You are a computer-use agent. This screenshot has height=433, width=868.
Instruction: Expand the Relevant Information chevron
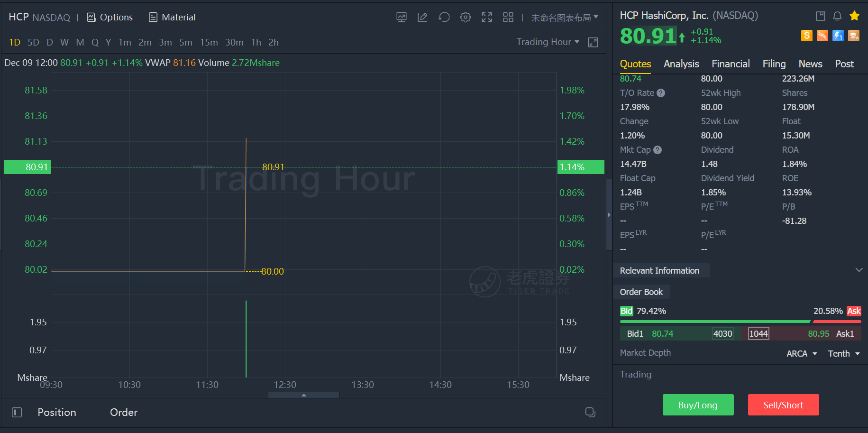(859, 270)
